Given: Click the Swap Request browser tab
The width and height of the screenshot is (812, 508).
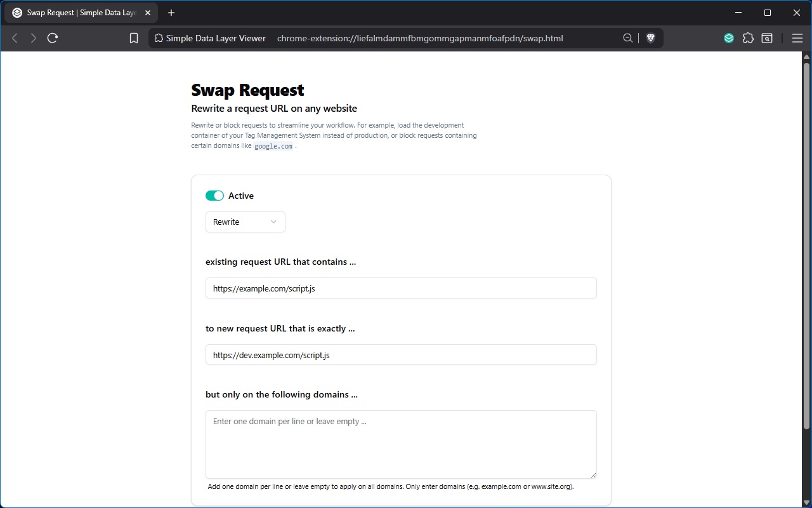Looking at the screenshot, I should [x=79, y=13].
